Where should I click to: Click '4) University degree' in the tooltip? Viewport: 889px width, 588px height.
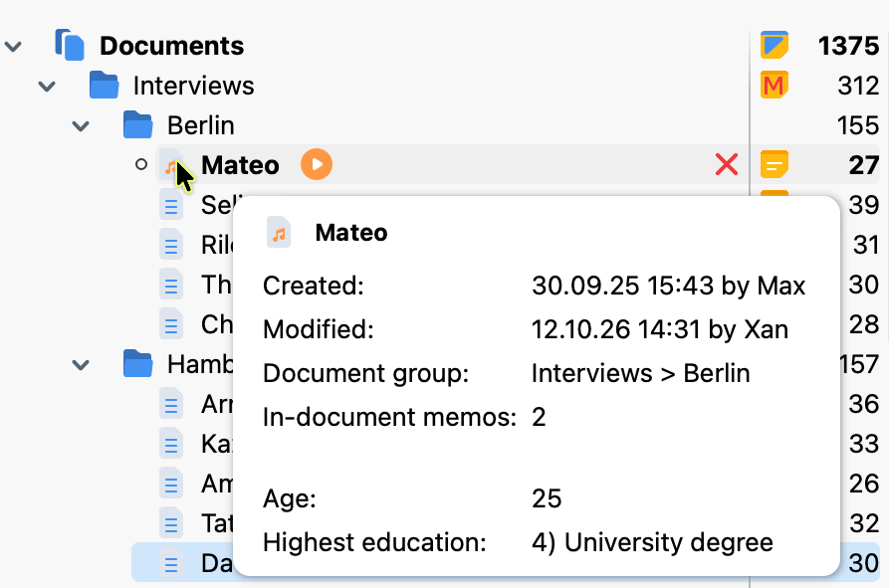pos(653,542)
